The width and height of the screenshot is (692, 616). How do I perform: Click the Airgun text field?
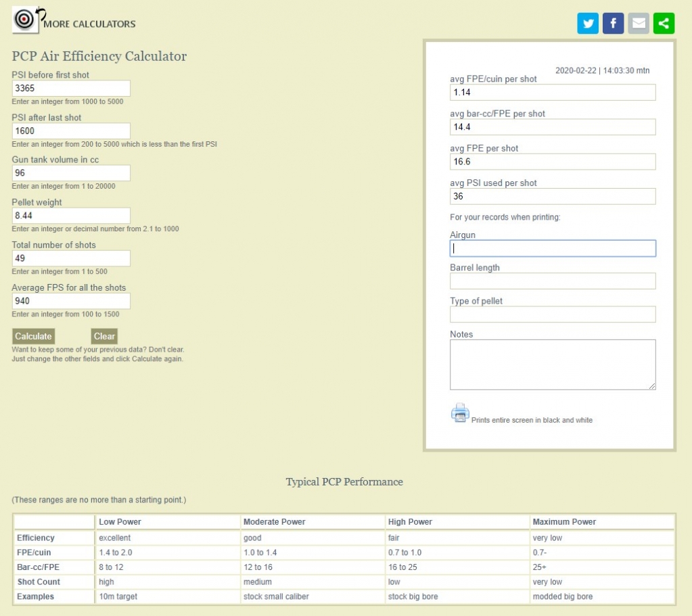(x=553, y=248)
